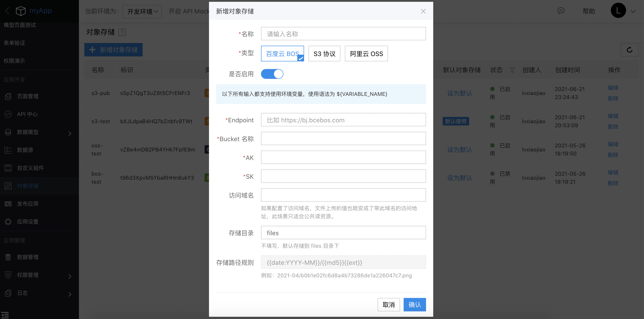Click the 名称 input field
This screenshot has height=319, width=644.
tap(343, 34)
